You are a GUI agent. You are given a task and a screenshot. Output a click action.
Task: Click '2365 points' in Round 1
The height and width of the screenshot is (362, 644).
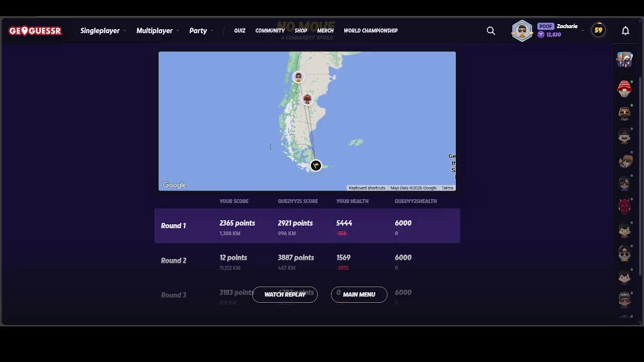(237, 223)
